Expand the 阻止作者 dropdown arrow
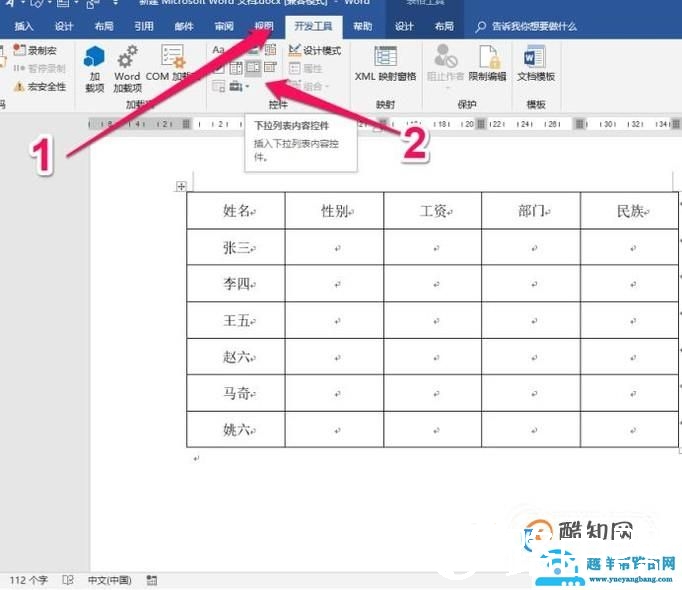Image resolution: width=682 pixels, height=590 pixels. tap(447, 88)
